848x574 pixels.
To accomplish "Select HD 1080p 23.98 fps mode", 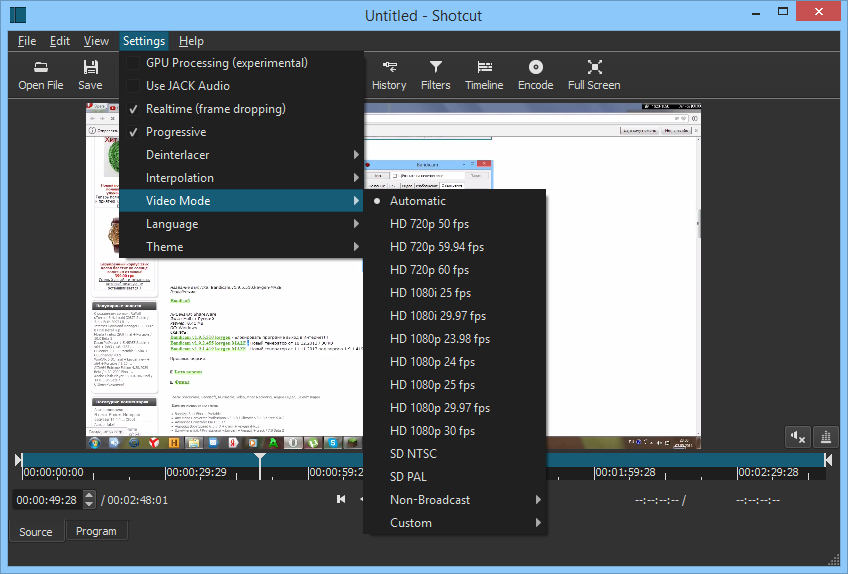I will pos(455,339).
